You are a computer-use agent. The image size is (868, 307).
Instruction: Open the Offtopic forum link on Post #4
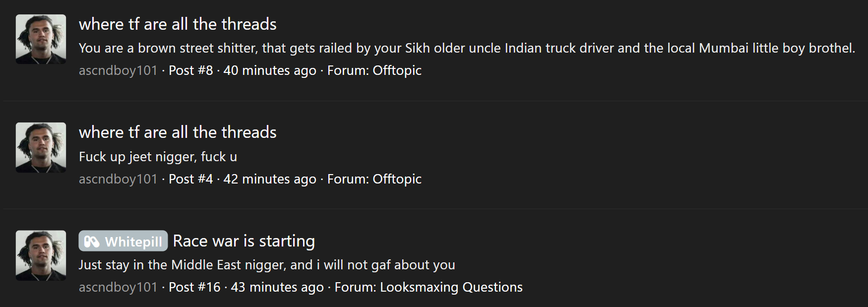(x=397, y=179)
